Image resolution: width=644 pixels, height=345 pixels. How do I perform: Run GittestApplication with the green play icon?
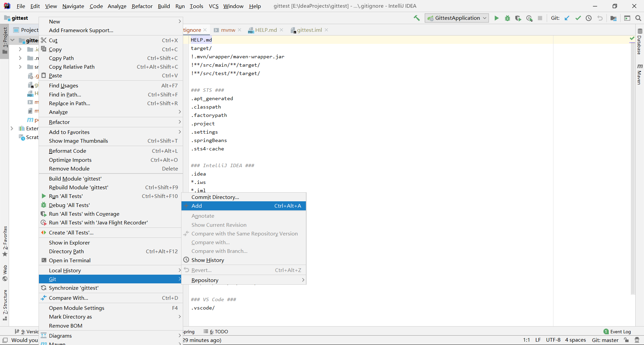tap(497, 18)
